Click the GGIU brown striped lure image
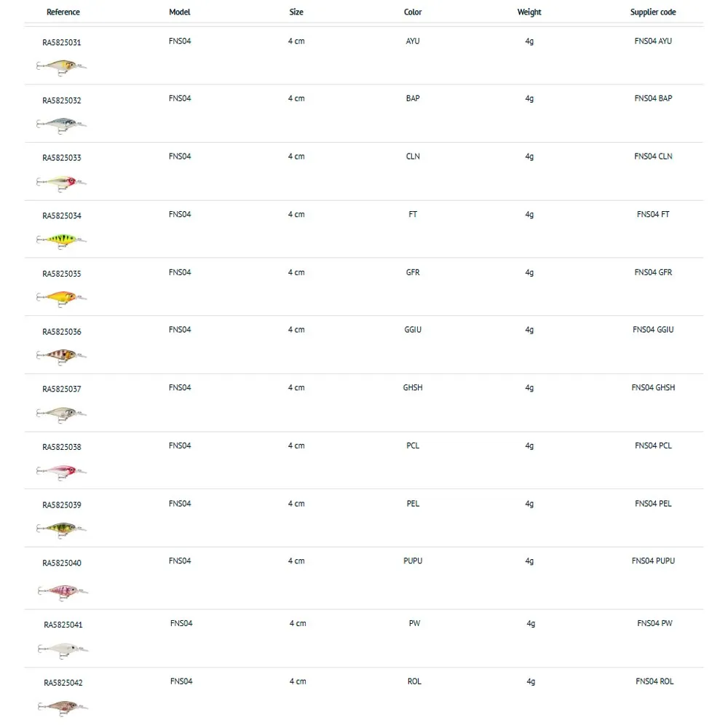The image size is (728, 728). point(62,357)
